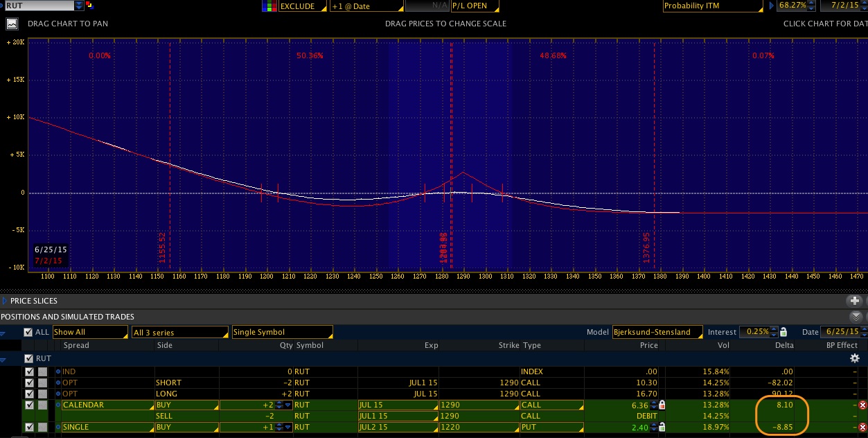The width and height of the screenshot is (868, 438).
Task: Sort by the Spread column header
Action: [x=76, y=345]
